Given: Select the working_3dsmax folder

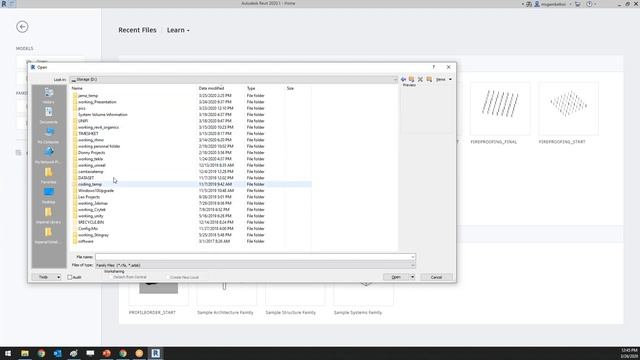Looking at the screenshot, I should point(93,203).
